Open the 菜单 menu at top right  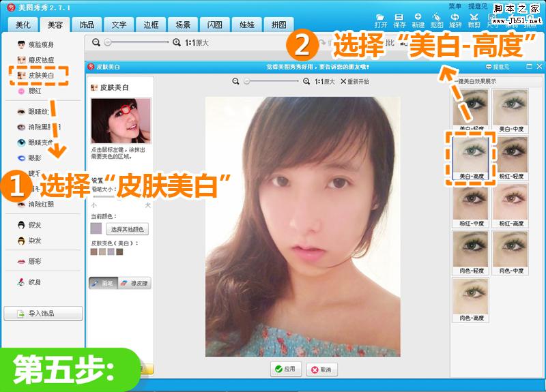pos(455,6)
